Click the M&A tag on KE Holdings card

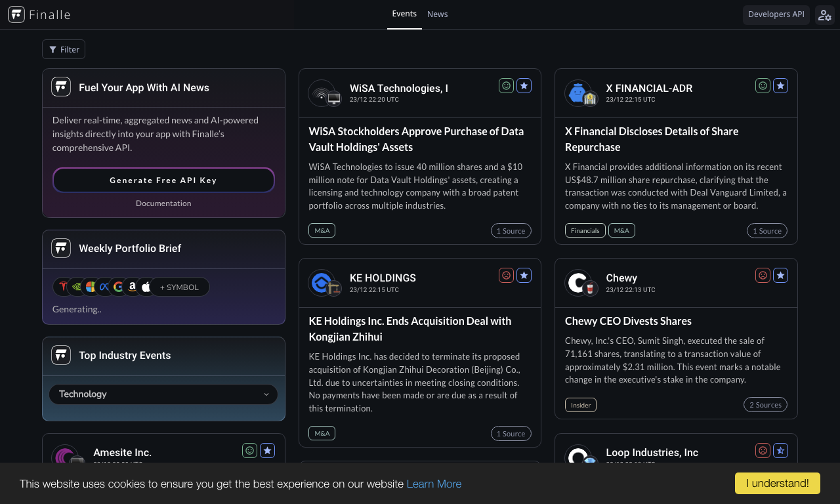(322, 433)
